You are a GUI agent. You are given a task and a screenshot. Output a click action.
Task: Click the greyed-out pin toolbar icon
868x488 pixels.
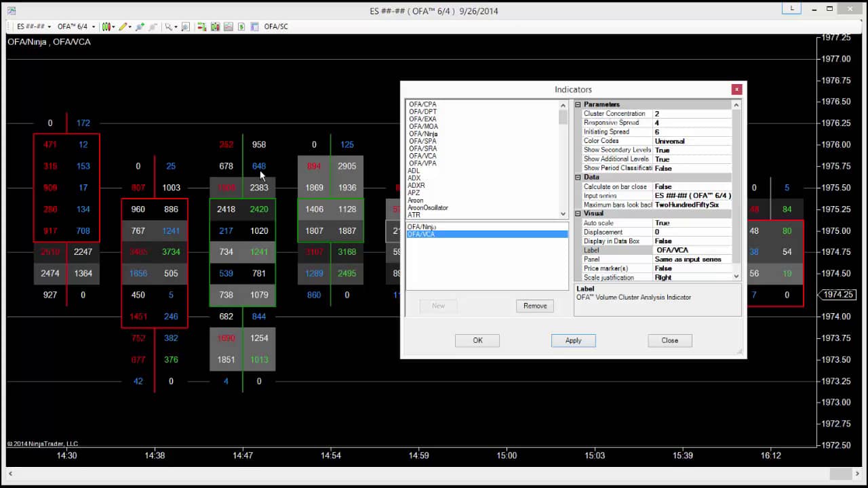tap(153, 26)
